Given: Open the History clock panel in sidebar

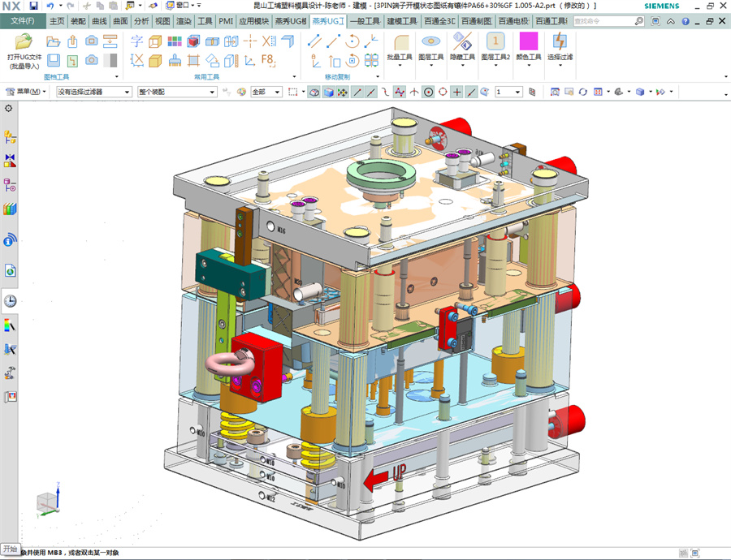Looking at the screenshot, I should pyautogui.click(x=11, y=301).
